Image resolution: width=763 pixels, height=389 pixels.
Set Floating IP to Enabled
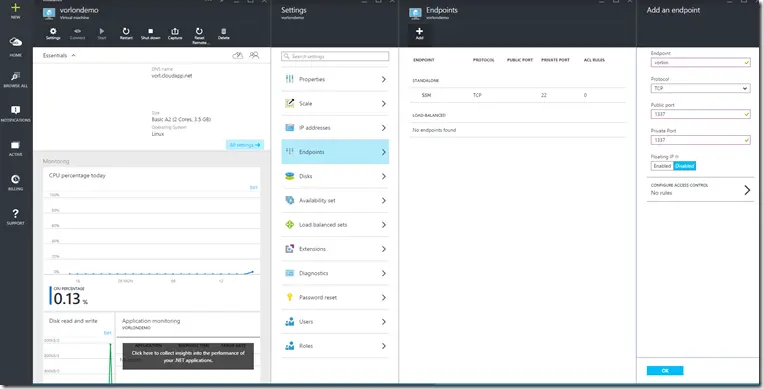[x=662, y=166]
